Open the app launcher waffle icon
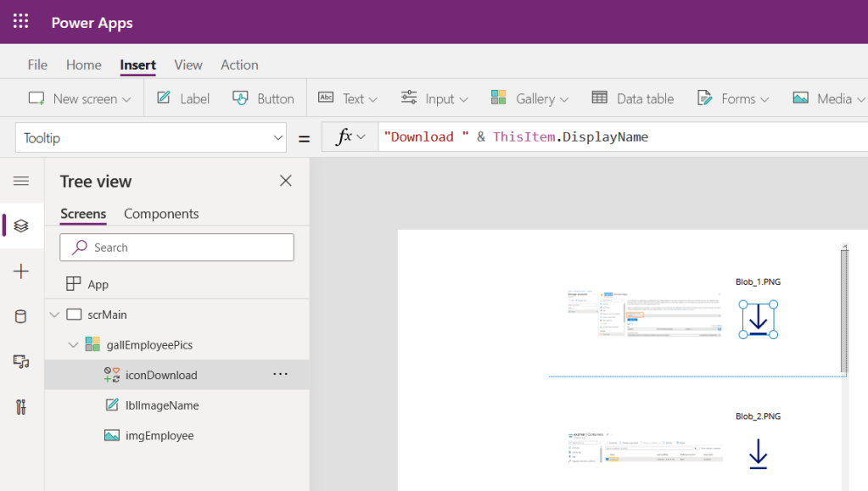Image resolution: width=868 pixels, height=491 pixels. pos(21,22)
